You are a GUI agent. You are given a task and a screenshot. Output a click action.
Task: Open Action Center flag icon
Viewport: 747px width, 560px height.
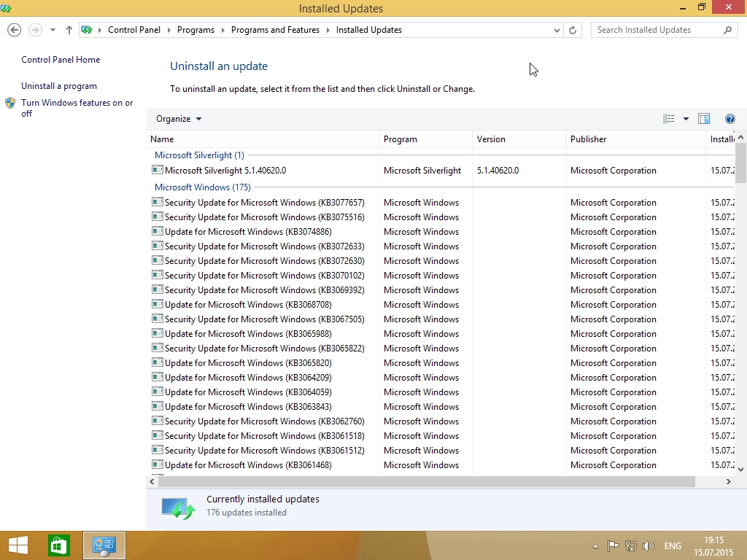click(x=613, y=545)
